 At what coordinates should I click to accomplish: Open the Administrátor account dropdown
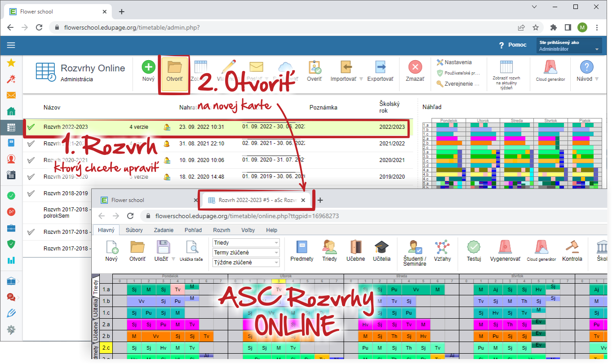[569, 46]
